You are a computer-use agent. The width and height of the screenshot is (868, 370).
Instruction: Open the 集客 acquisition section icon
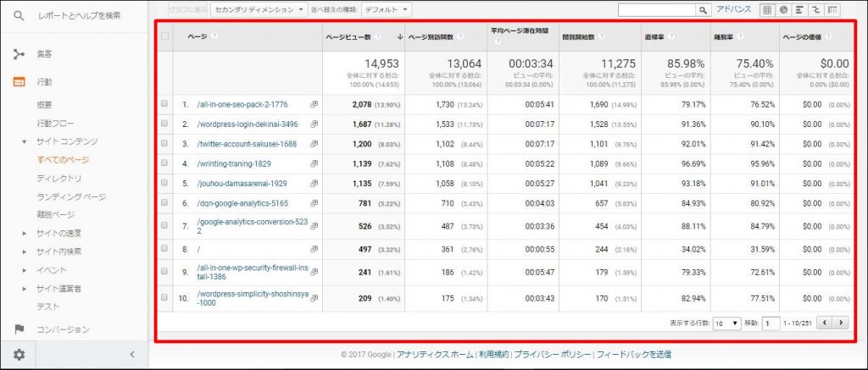coord(19,54)
